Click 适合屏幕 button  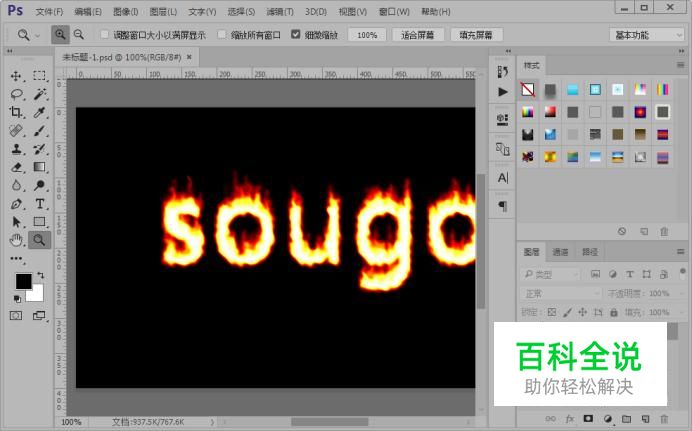(417, 35)
